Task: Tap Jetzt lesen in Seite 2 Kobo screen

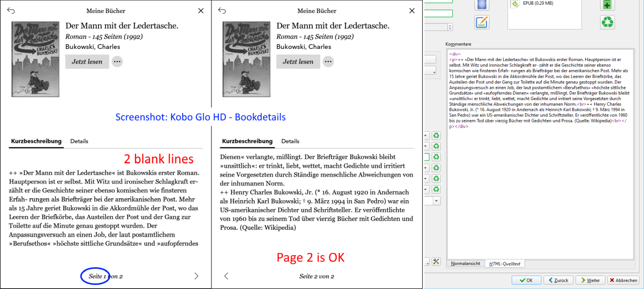Action: click(x=298, y=61)
